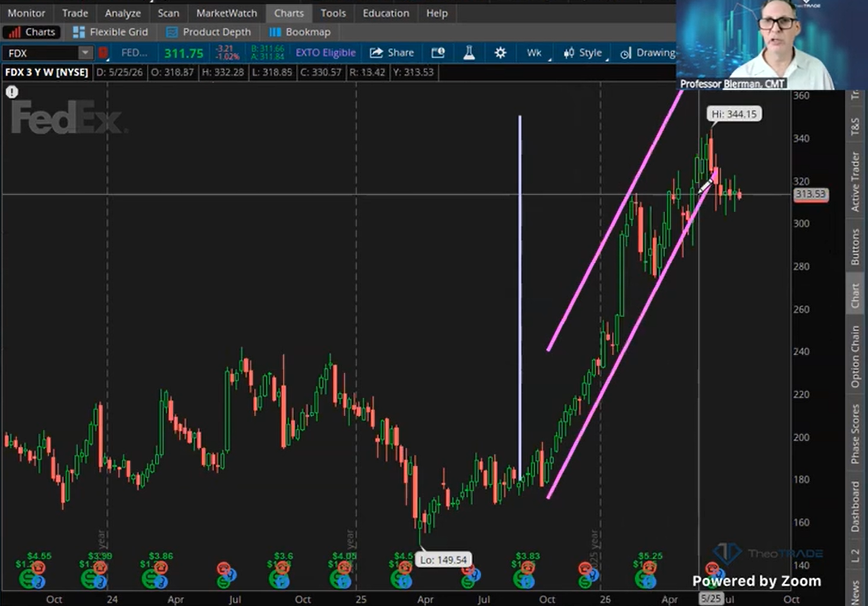Click the L: 318.85 low value
This screenshot has height=606, width=868.
pos(272,73)
